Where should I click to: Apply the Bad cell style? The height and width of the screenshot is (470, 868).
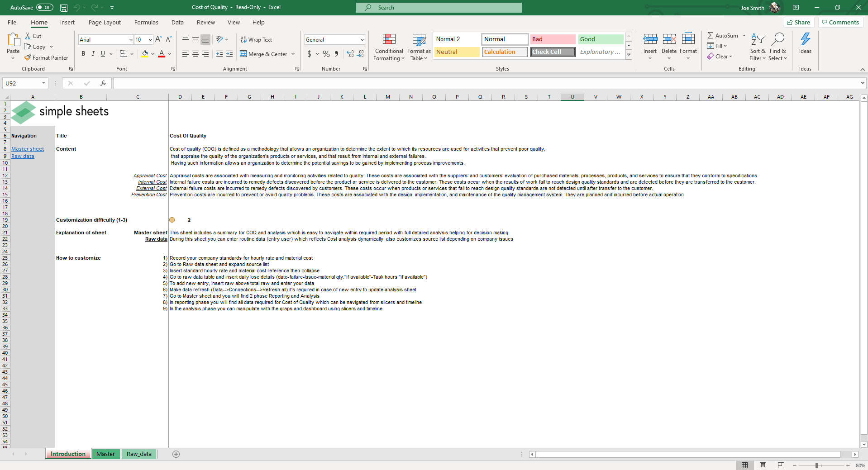pos(553,39)
